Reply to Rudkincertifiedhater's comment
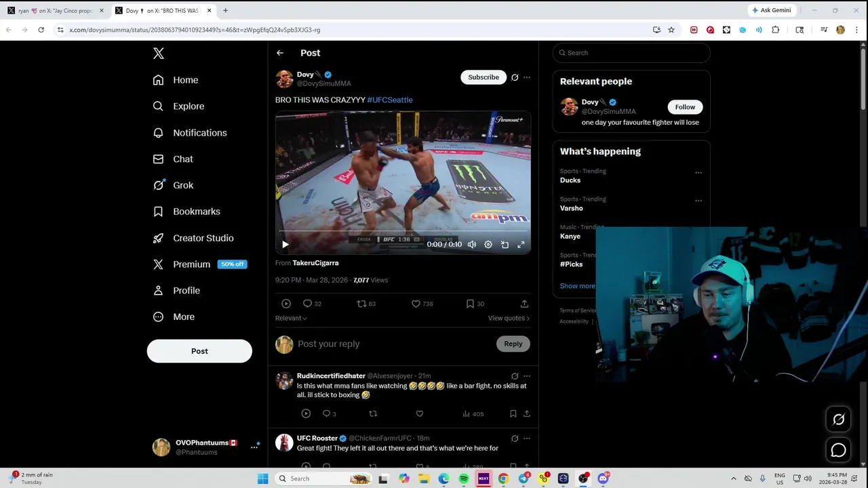 coord(329,413)
